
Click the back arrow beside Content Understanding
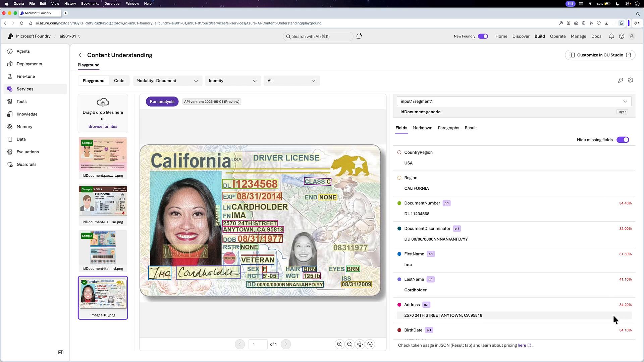click(81, 55)
